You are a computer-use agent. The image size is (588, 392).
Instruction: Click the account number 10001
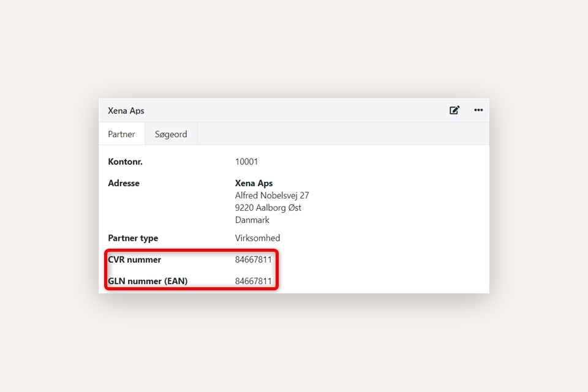pyautogui.click(x=246, y=162)
